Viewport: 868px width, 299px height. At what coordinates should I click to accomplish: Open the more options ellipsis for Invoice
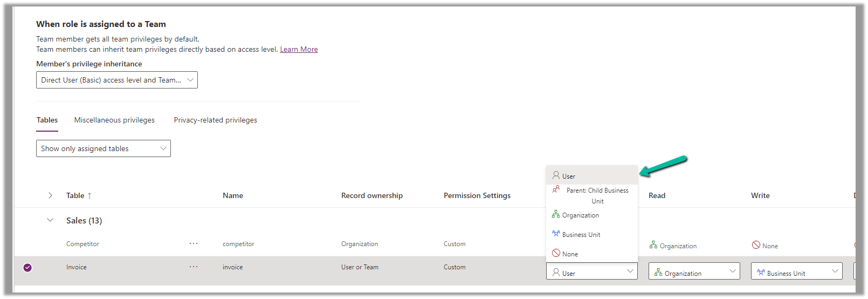click(194, 267)
